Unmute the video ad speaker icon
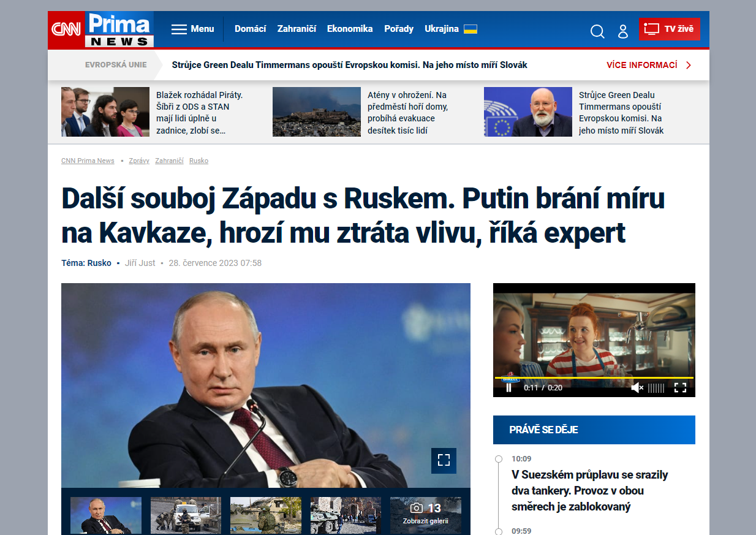 point(637,387)
